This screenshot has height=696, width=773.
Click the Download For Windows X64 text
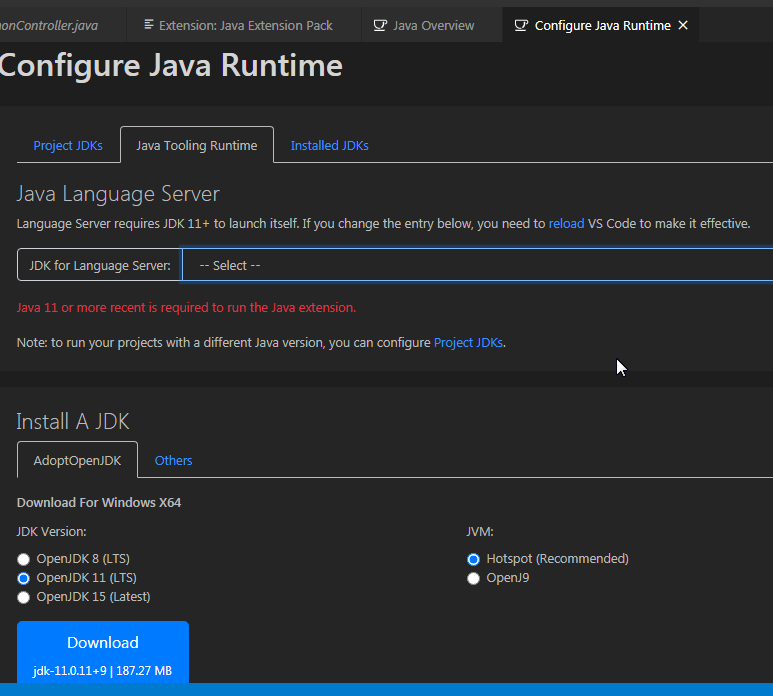99,503
